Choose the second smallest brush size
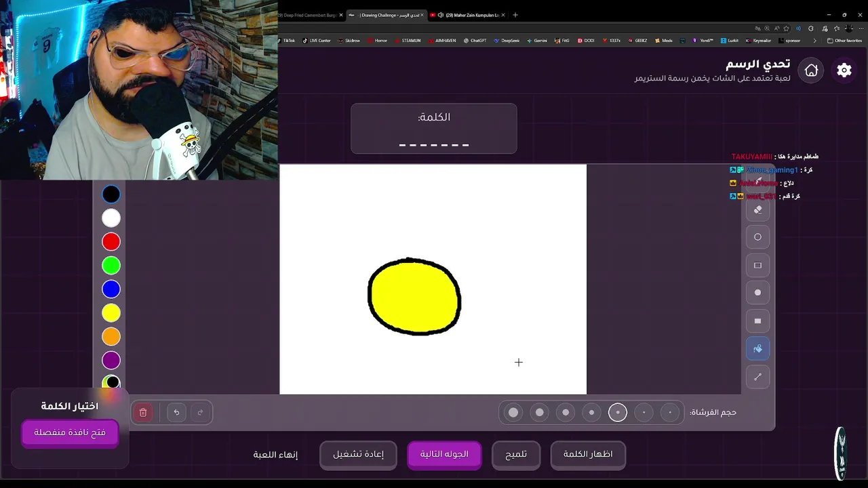The height and width of the screenshot is (488, 868). point(644,412)
